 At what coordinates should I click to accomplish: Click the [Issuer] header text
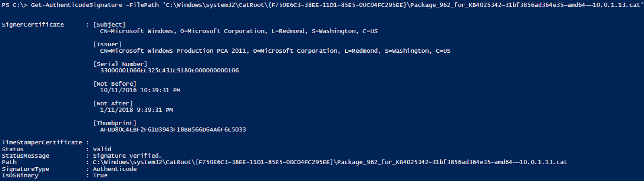coord(107,44)
